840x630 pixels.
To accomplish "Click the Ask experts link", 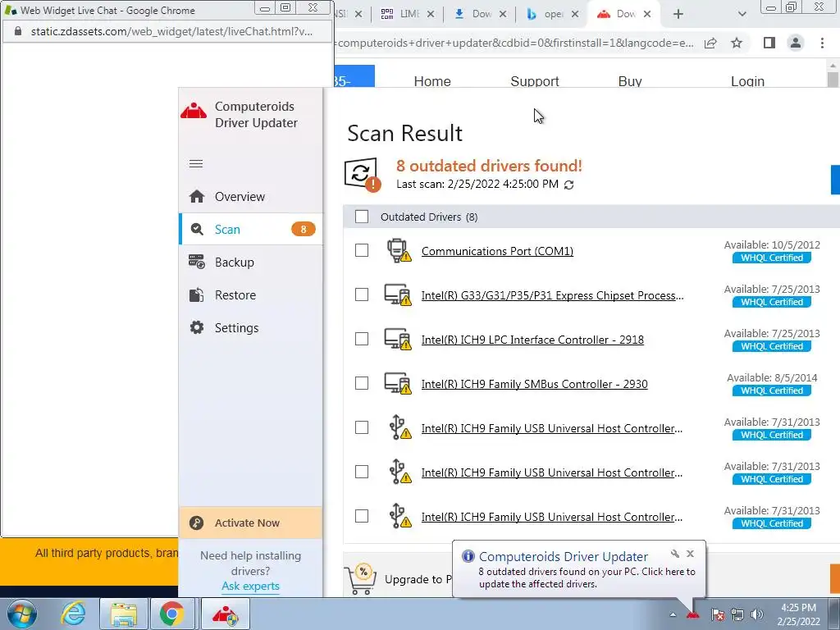I will pyautogui.click(x=251, y=586).
